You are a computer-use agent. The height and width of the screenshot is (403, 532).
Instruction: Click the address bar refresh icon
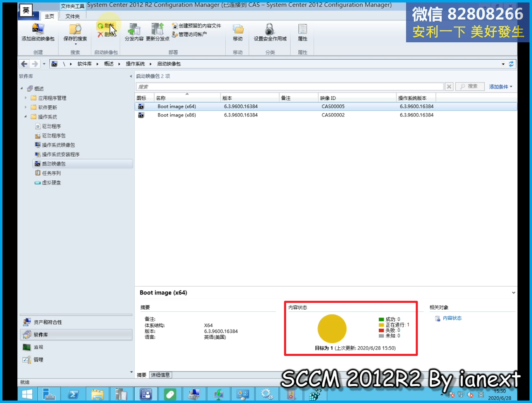pyautogui.click(x=511, y=64)
